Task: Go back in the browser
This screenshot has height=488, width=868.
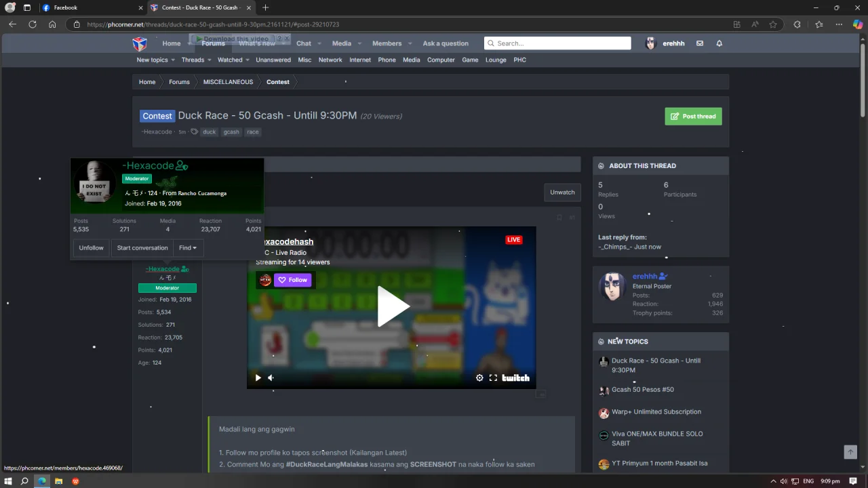Action: click(x=12, y=24)
